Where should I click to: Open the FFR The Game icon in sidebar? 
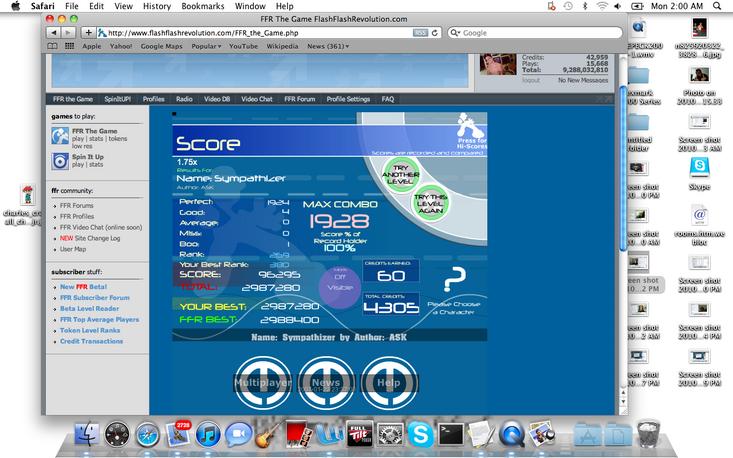[60, 136]
